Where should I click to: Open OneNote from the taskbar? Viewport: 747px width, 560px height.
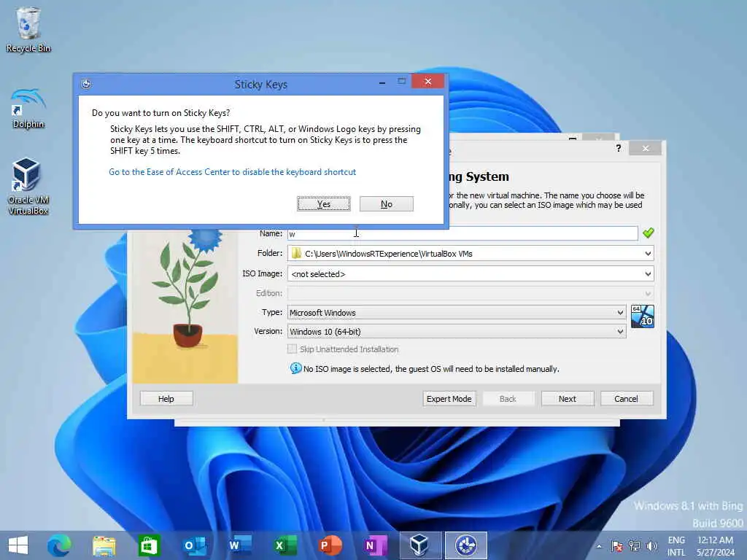pos(375,545)
